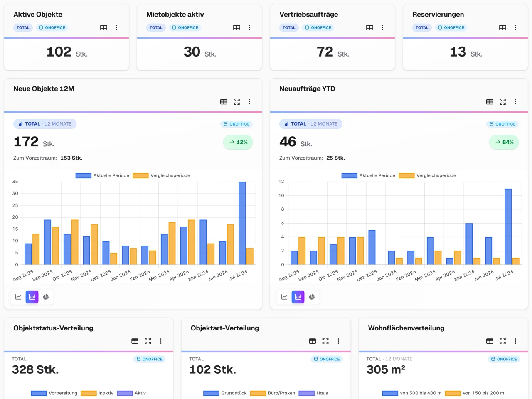532x399 pixels.
Task: Switch Neue Objekte 12M chart to pie view
Action: pyautogui.click(x=46, y=297)
